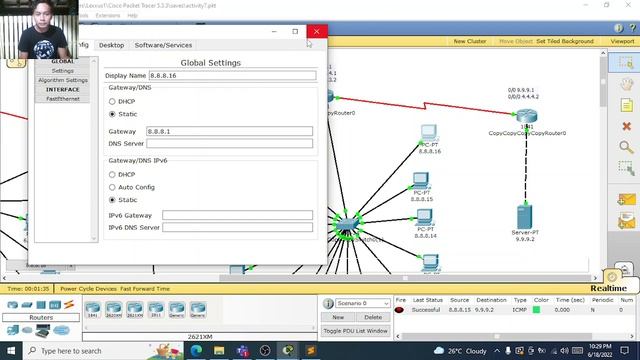
Task: Select Static under Gateway/DNS IPv6
Action: point(112,200)
